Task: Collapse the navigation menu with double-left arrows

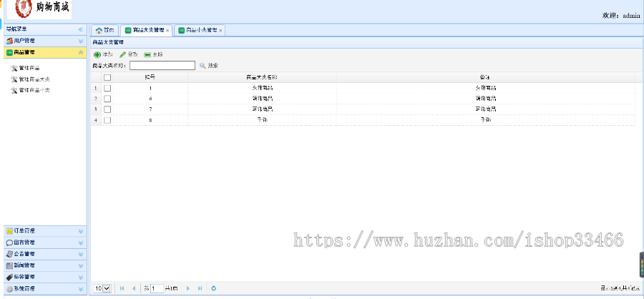Action: coord(80,29)
